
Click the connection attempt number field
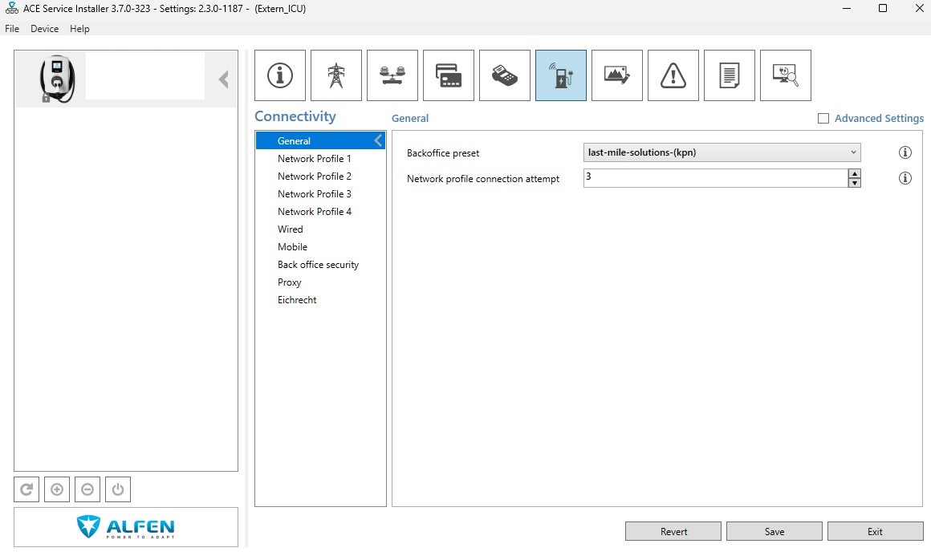pyautogui.click(x=715, y=178)
